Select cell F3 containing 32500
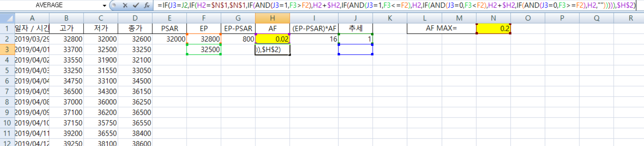644x146 pixels. 203,50
